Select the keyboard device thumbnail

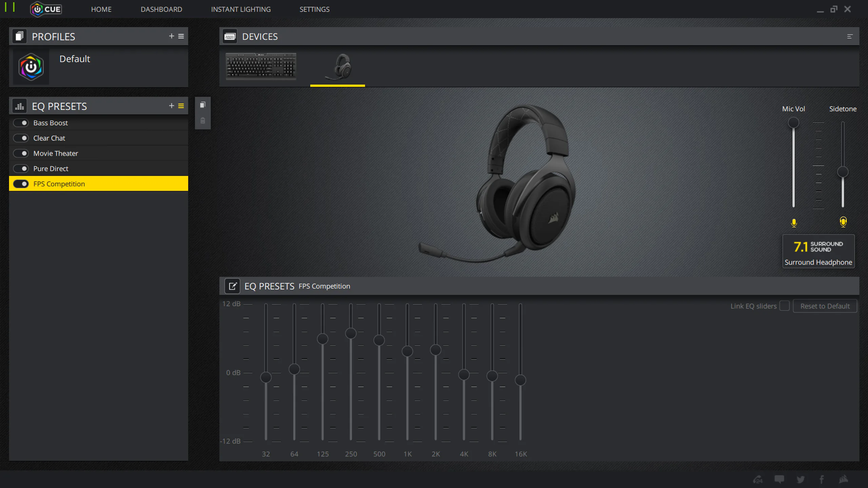click(261, 66)
